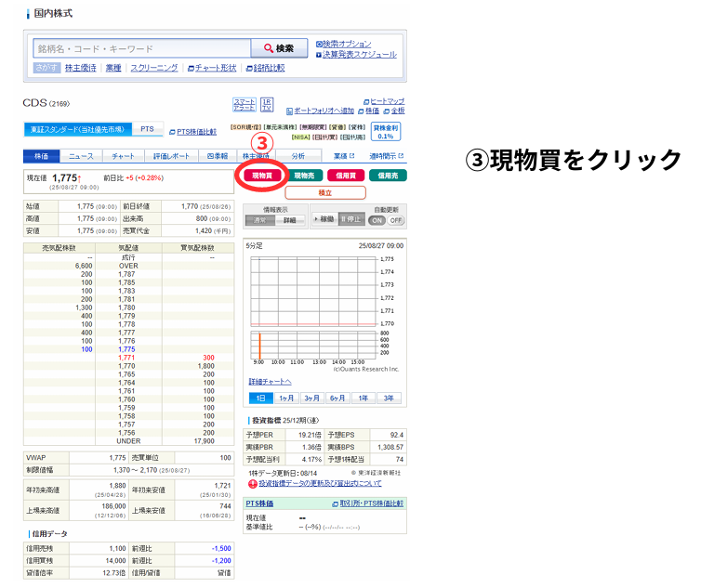Open the 検索オプション link
The image size is (714, 588).
(346, 44)
